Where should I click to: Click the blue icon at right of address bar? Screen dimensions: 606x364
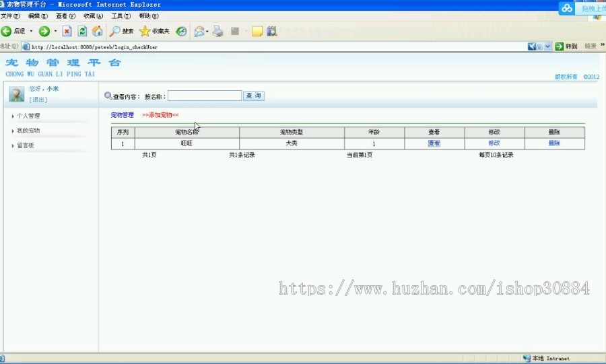[532, 46]
